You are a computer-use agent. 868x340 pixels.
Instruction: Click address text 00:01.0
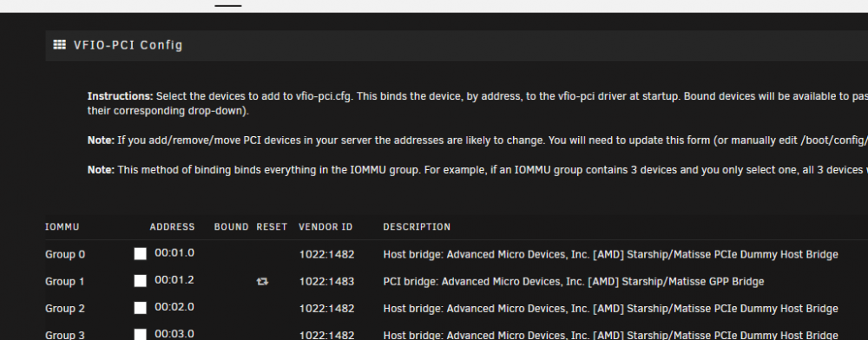tap(174, 253)
